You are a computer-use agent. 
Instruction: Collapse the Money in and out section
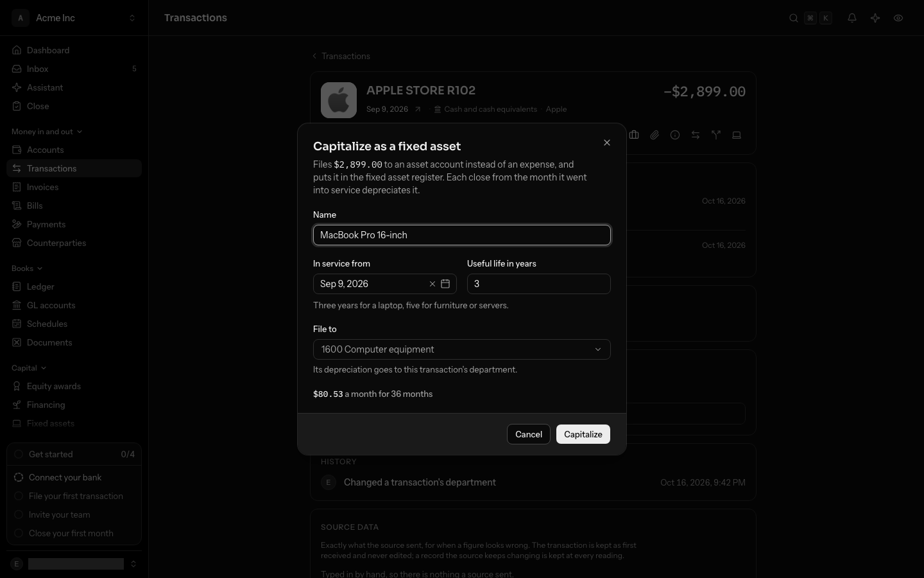47,132
